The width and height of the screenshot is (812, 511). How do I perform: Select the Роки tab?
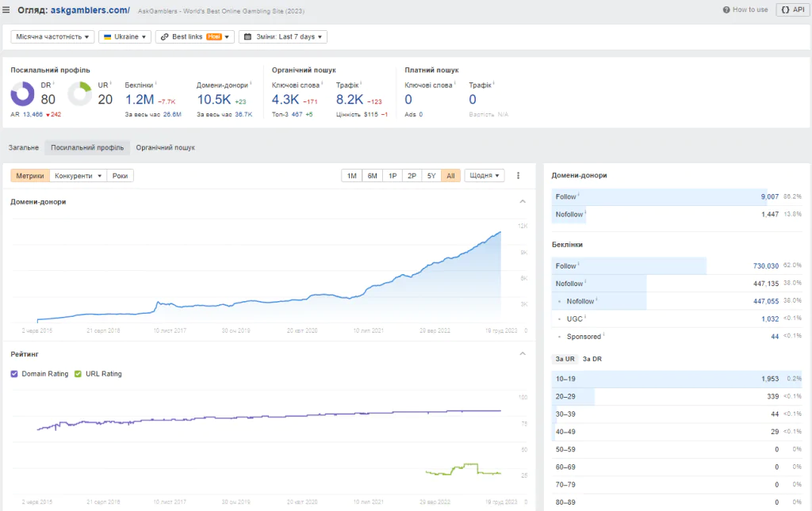(x=121, y=176)
